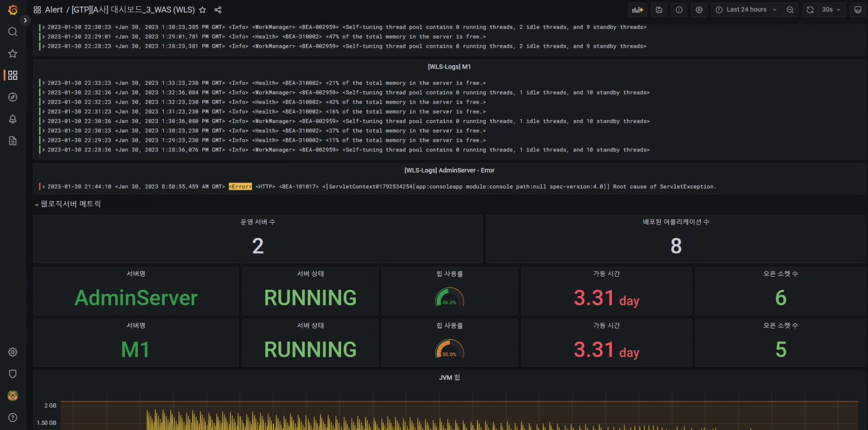Click the M1 server name value
The width and height of the screenshot is (868, 430).
135,350
